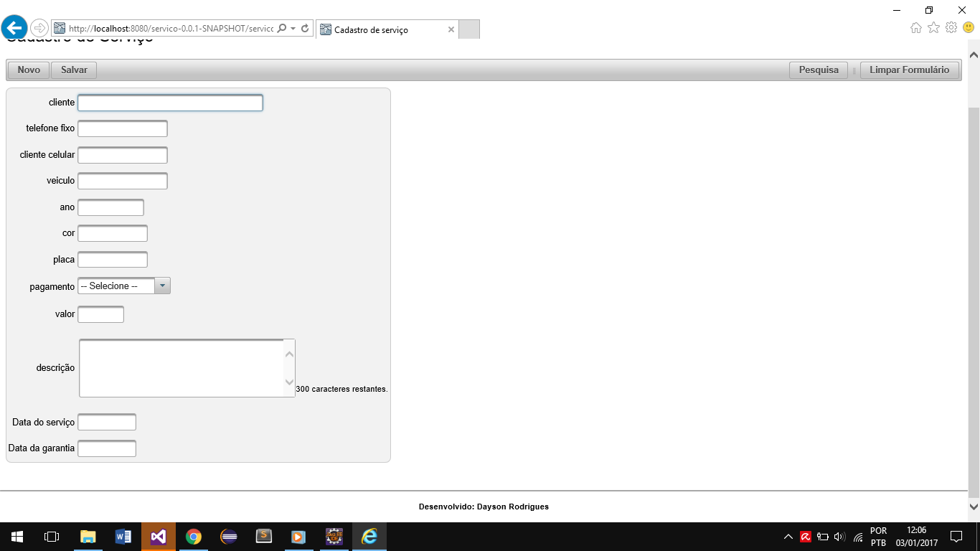
Task: Open Word from the taskbar
Action: point(123,537)
